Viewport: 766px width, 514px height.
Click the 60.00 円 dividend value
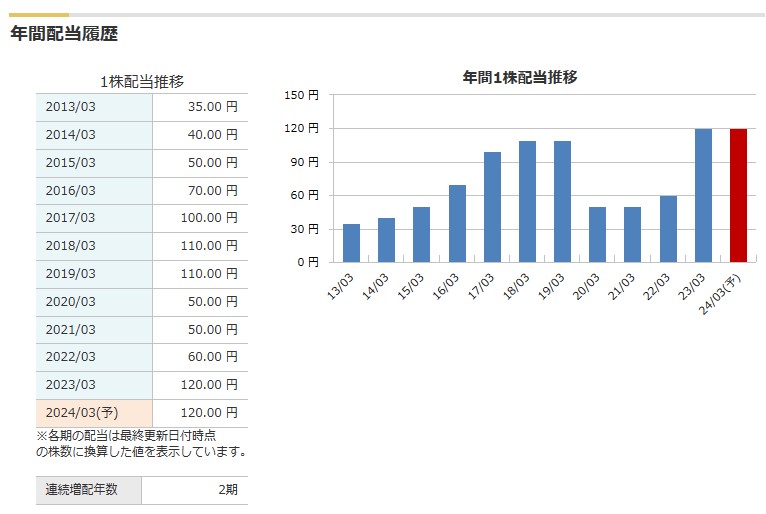tap(213, 357)
